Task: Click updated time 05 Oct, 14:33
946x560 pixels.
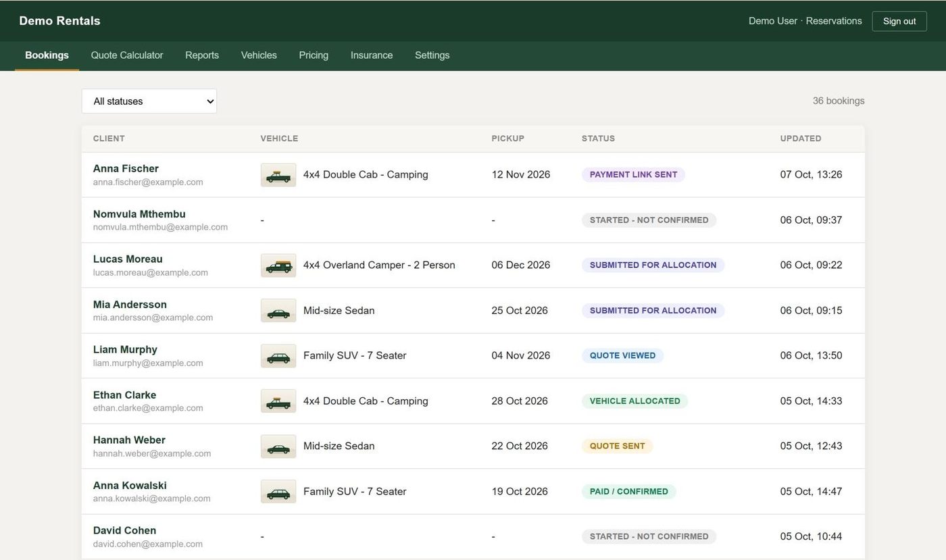Action: [811, 401]
